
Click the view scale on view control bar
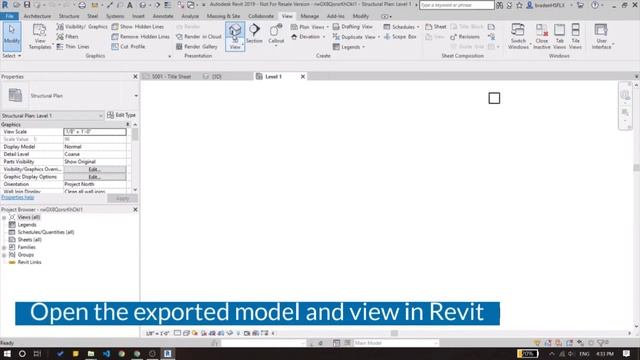(157, 333)
